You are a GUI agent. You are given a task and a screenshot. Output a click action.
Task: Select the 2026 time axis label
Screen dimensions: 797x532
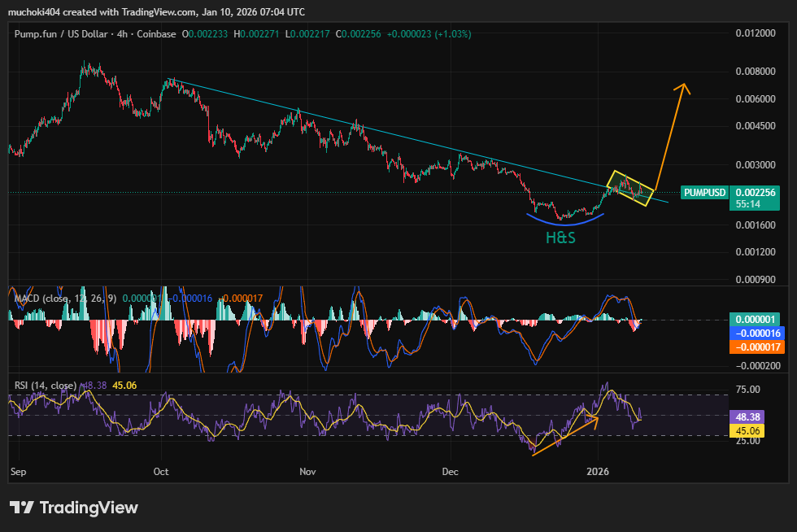(598, 471)
